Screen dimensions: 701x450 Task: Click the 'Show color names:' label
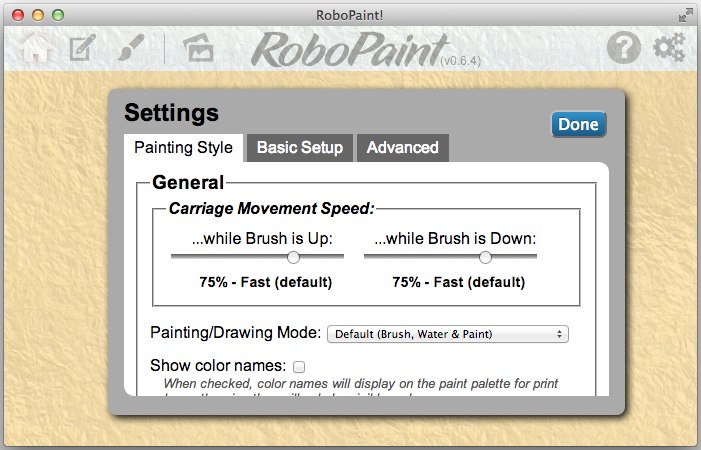tap(218, 366)
